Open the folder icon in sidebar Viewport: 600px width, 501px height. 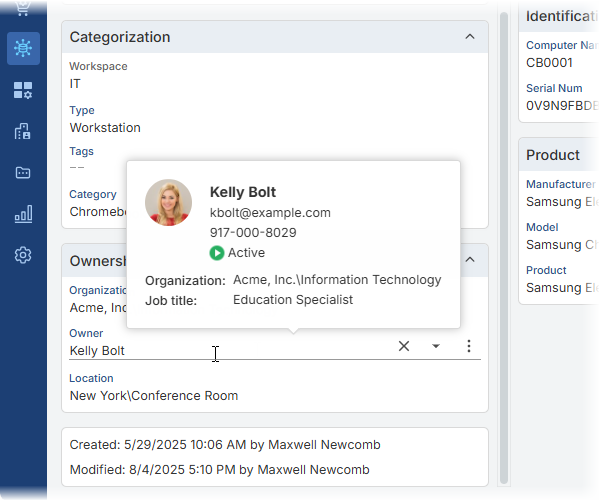23,173
